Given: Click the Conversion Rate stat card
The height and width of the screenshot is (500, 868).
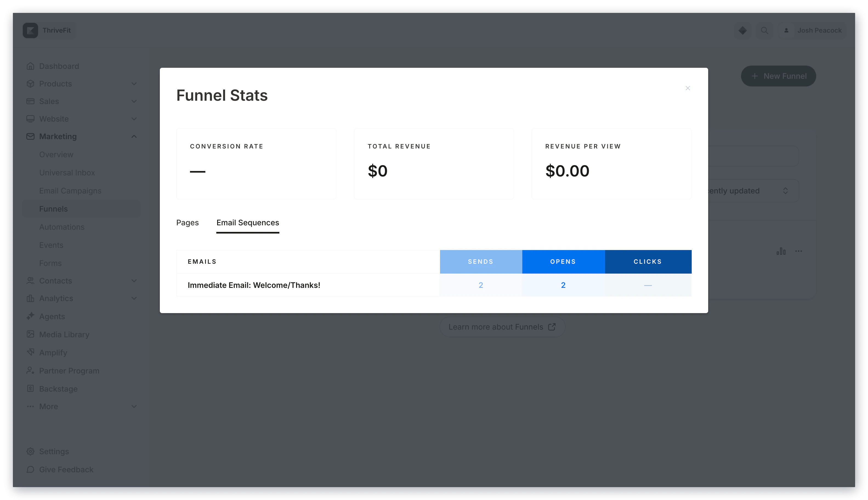Looking at the screenshot, I should click(256, 164).
